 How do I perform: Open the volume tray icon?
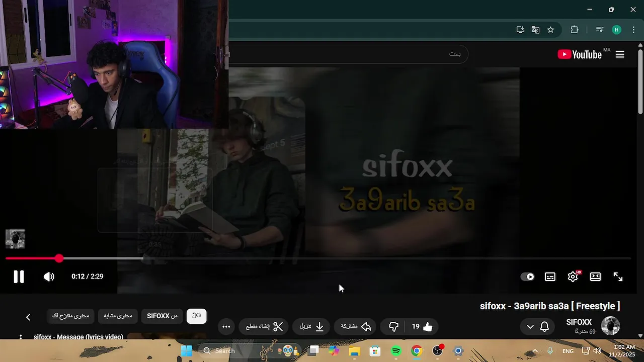tap(597, 351)
